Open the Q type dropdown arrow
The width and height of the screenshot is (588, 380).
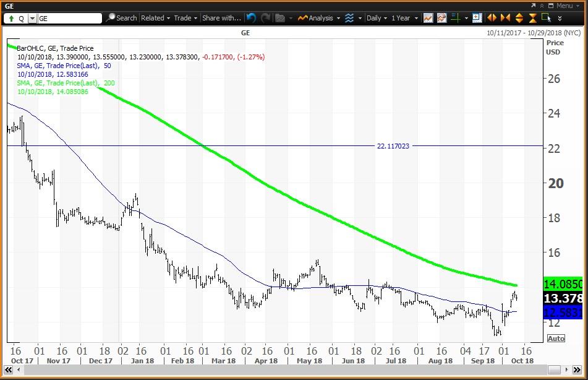pos(32,19)
